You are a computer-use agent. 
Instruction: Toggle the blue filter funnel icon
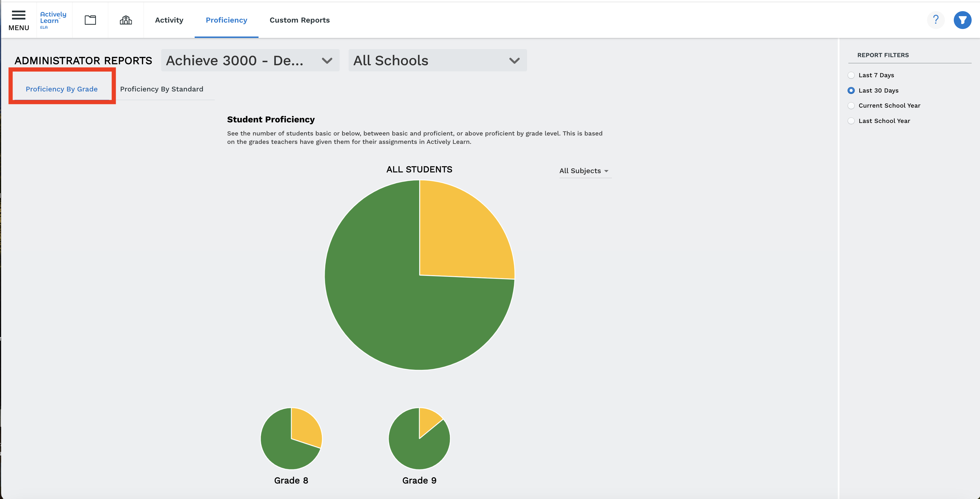(962, 20)
